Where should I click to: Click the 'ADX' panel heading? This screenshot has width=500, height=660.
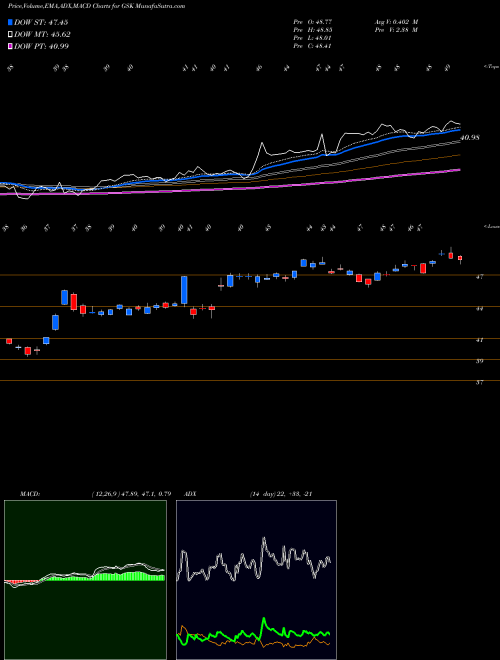(x=190, y=494)
